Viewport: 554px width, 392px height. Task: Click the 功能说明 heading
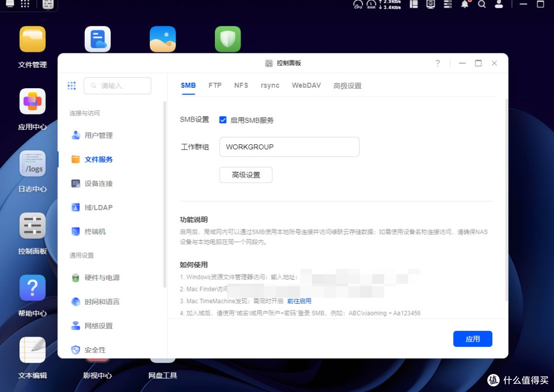click(x=193, y=220)
